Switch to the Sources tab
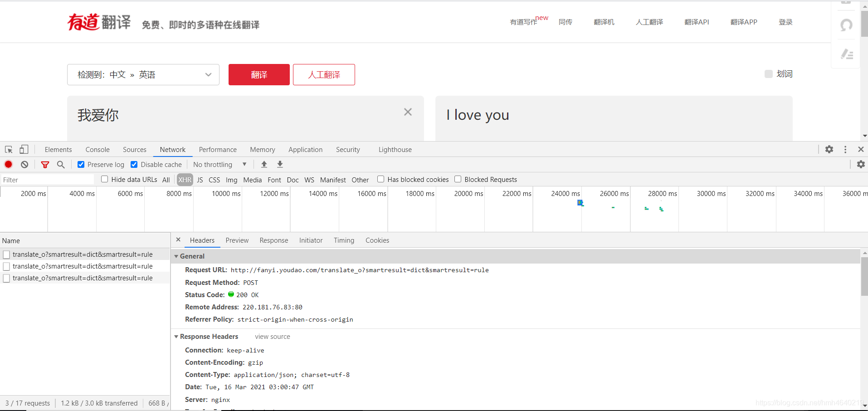Image resolution: width=868 pixels, height=411 pixels. (135, 150)
